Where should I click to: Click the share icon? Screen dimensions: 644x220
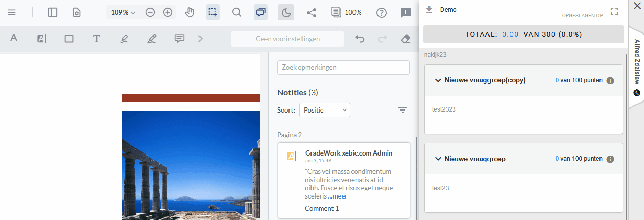311,12
